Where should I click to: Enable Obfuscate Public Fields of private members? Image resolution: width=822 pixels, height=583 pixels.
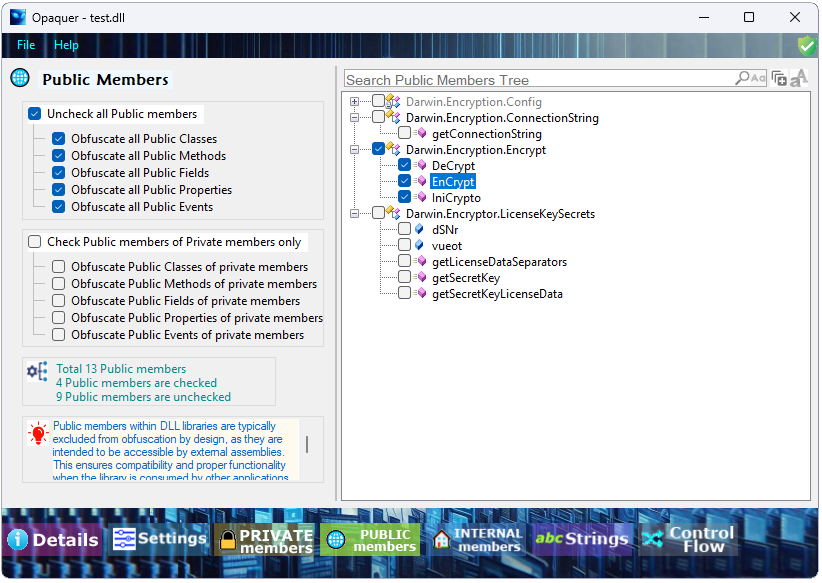58,300
